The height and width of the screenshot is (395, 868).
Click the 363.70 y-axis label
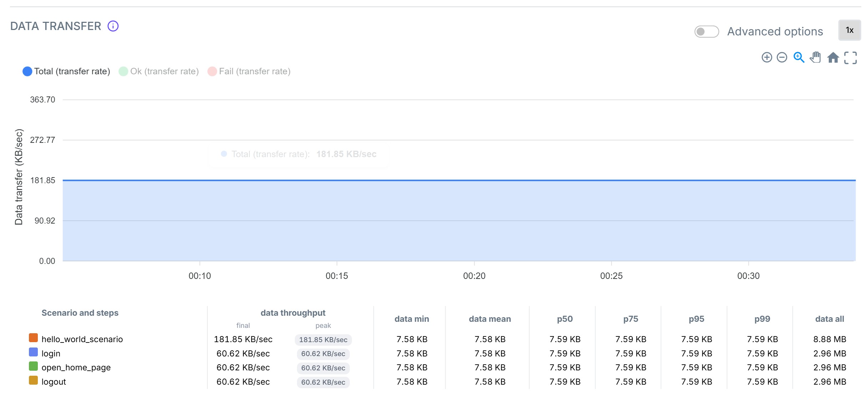point(42,100)
